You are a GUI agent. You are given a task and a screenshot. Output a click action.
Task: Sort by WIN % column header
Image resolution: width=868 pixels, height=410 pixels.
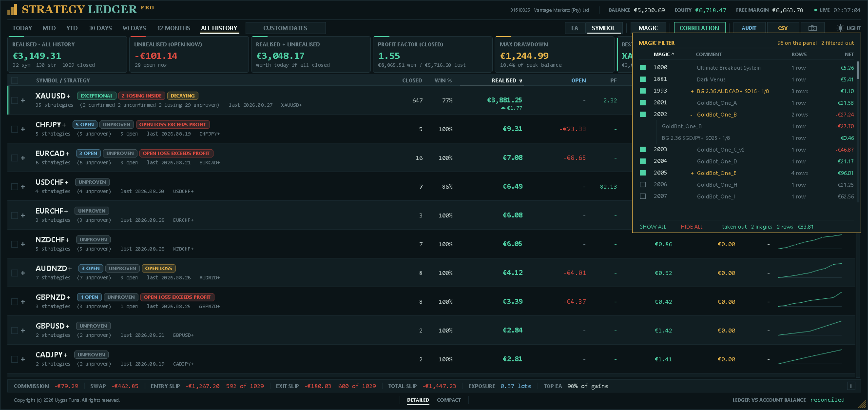click(443, 80)
